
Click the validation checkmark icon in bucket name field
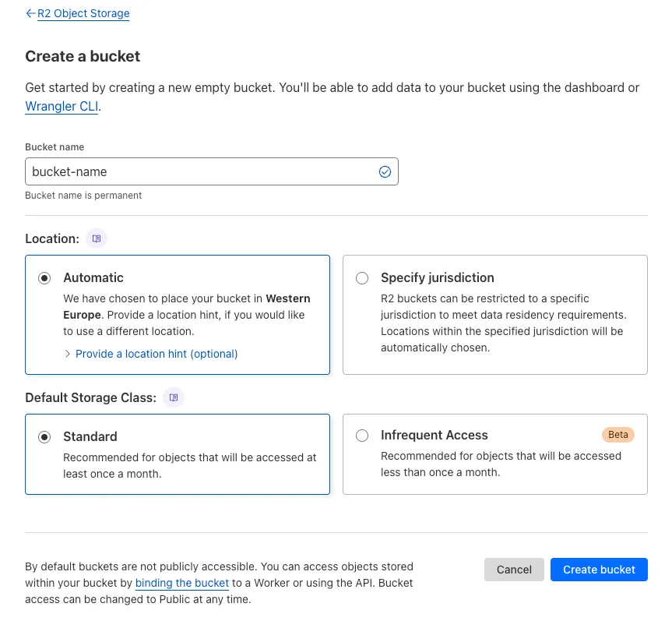tap(385, 171)
